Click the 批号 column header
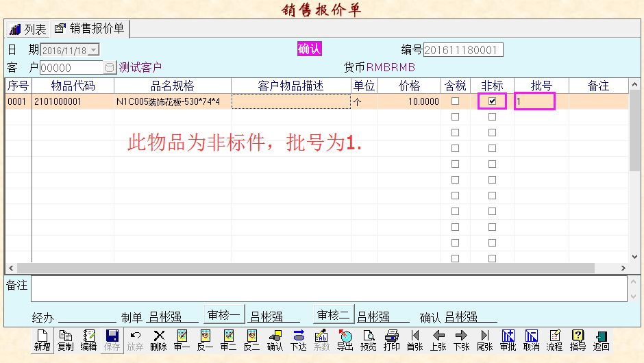644x363 pixels. pyautogui.click(x=541, y=86)
